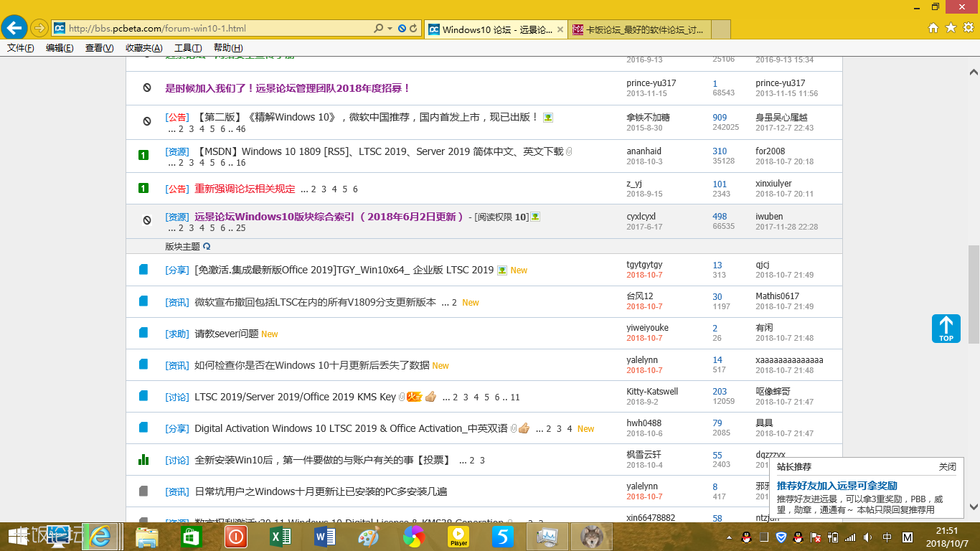This screenshot has height=551, width=980.
Task: Click the browser Forward arrow button
Action: [39, 28]
